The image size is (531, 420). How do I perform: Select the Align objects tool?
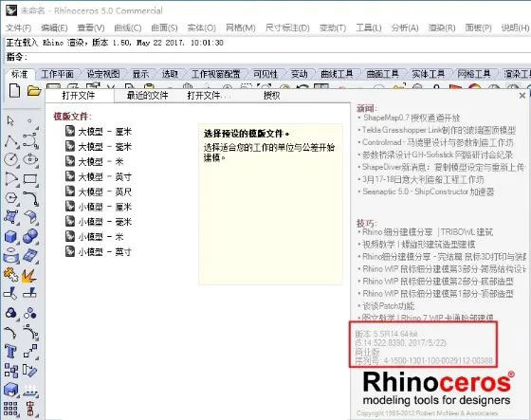pos(29,409)
